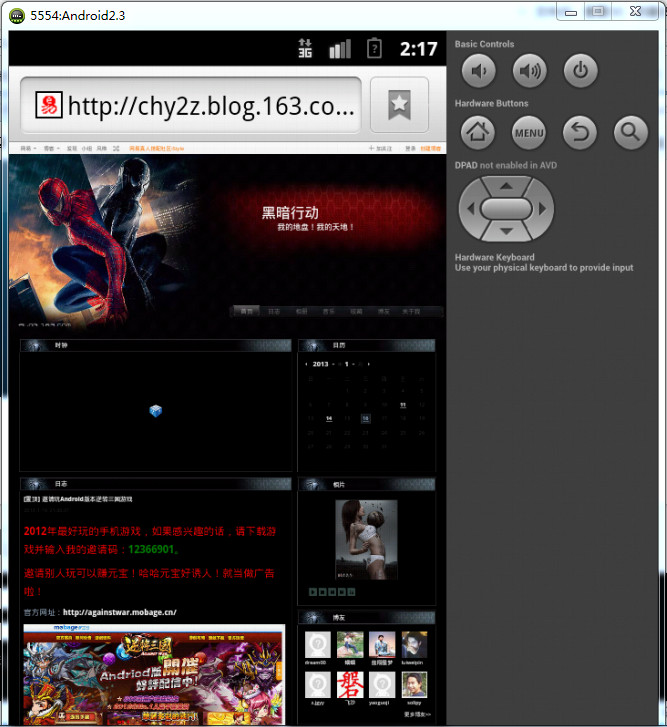Open the againstwar.mobage.cn link
This screenshot has width=667, height=727.
(x=119, y=612)
